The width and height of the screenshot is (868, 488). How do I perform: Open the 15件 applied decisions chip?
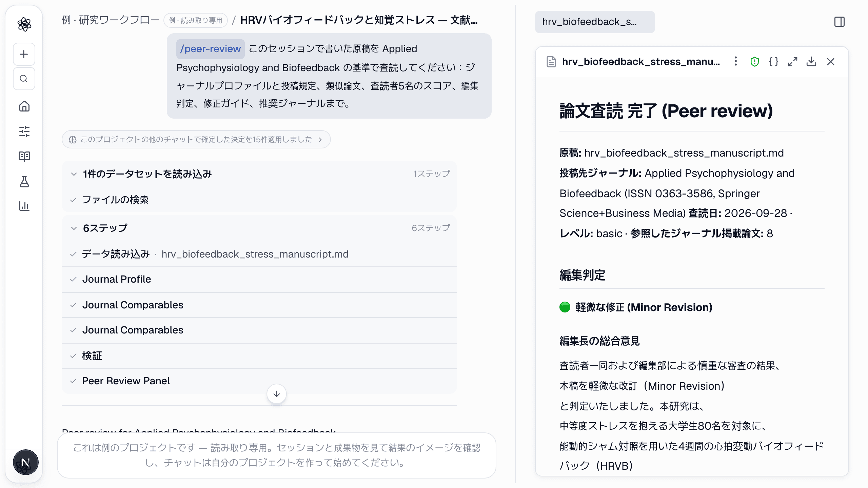tap(196, 140)
